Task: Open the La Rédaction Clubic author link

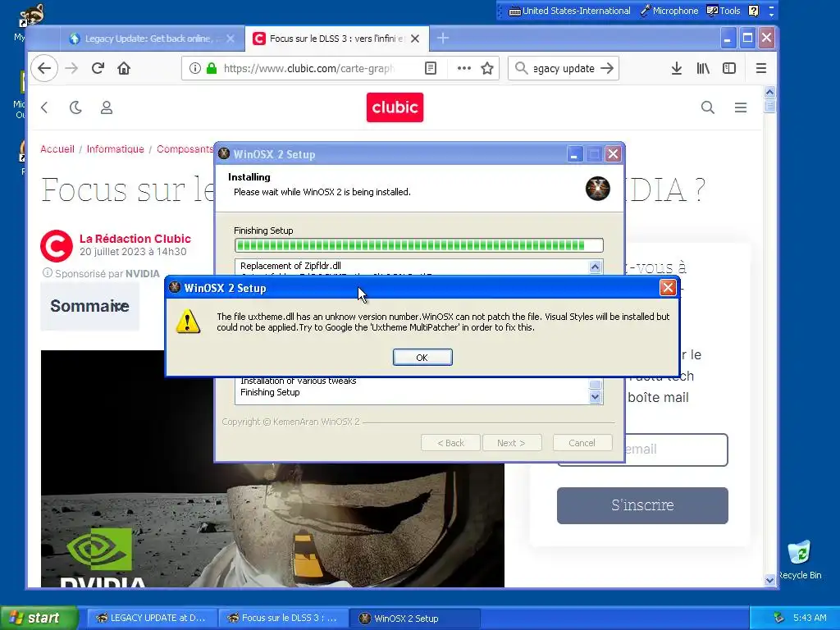Action: click(135, 239)
